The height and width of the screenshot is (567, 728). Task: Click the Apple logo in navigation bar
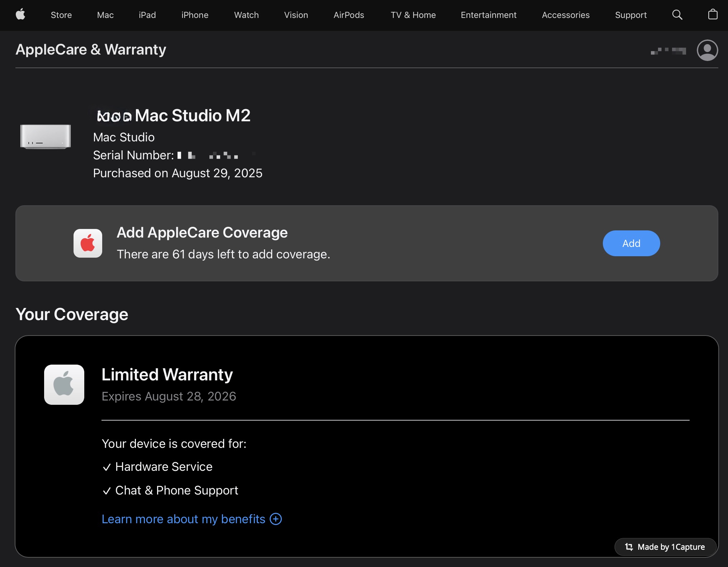pyautogui.click(x=20, y=15)
